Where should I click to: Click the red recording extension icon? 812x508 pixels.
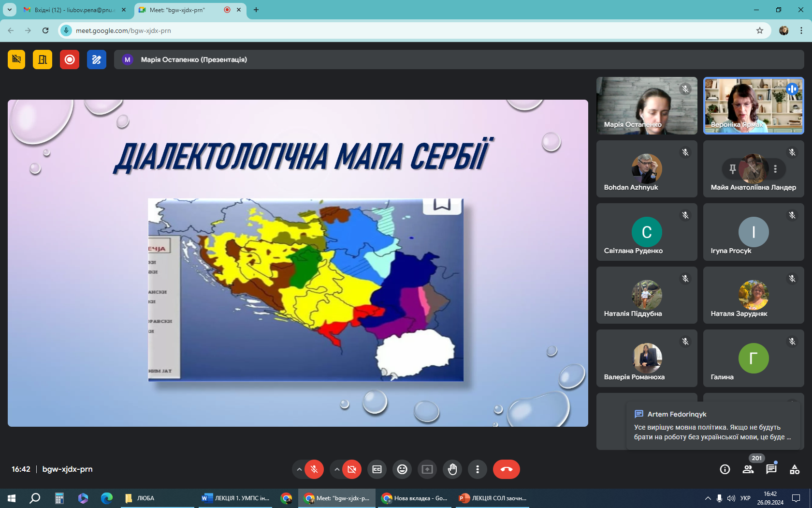[x=70, y=60]
